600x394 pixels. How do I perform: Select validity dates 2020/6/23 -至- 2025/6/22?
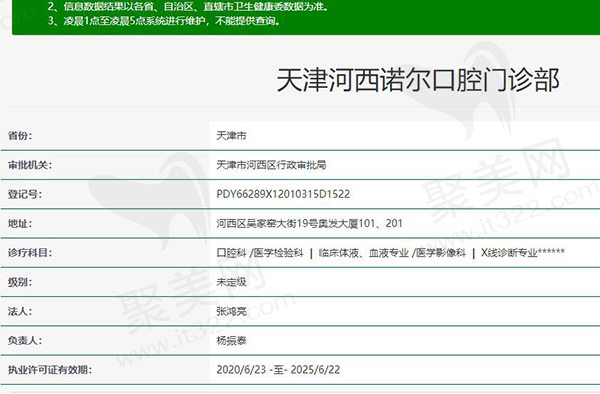[x=278, y=370]
